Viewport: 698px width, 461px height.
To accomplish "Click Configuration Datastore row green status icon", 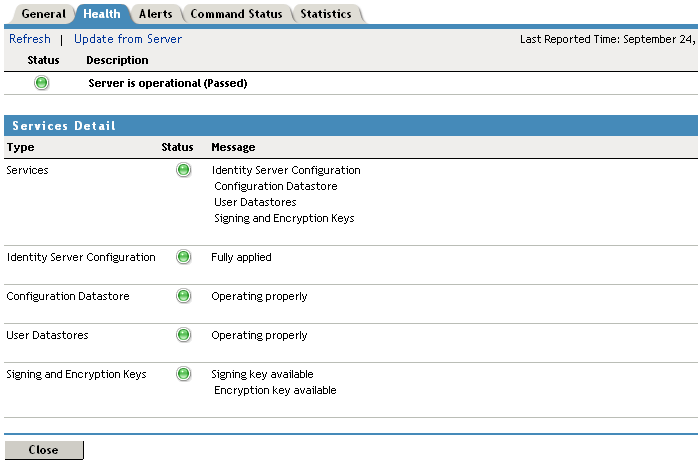I will tap(183, 296).
